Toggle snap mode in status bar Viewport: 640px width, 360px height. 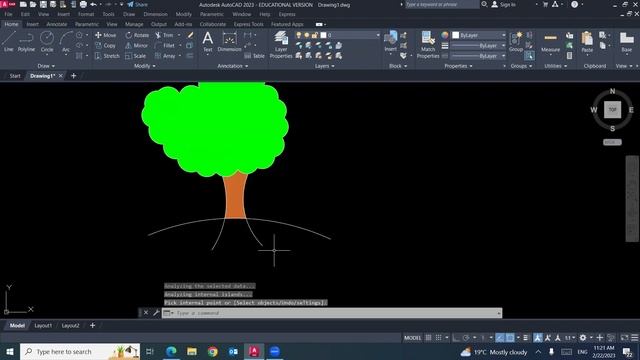click(438, 338)
